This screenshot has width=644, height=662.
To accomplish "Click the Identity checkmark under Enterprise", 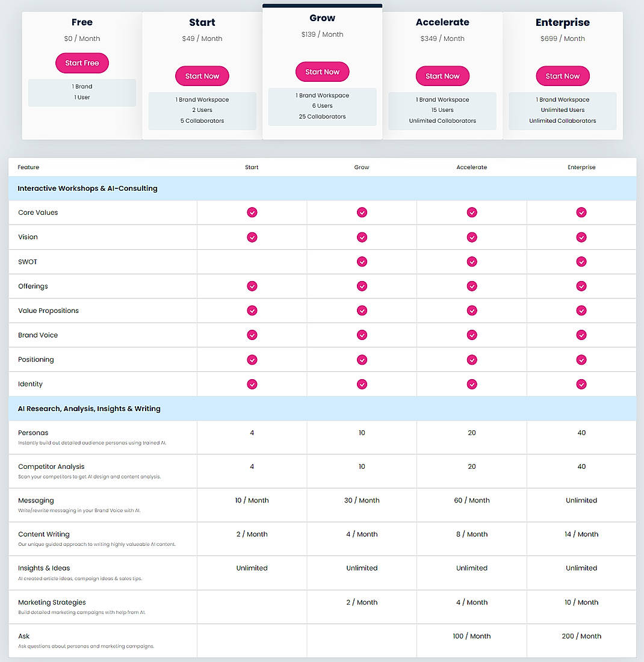I will pos(581,384).
